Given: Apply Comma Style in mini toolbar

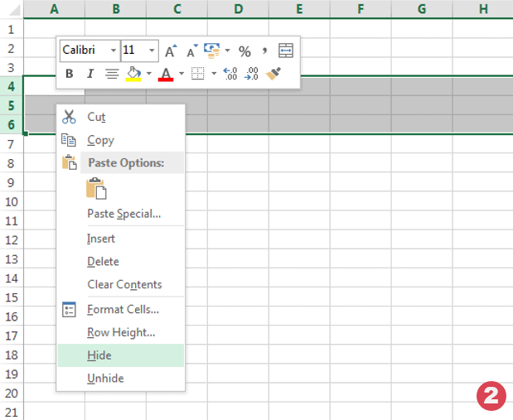Looking at the screenshot, I should 264,51.
